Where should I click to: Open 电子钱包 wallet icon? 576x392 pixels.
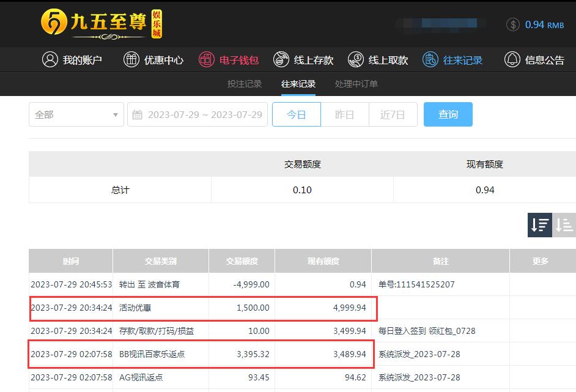tap(207, 59)
